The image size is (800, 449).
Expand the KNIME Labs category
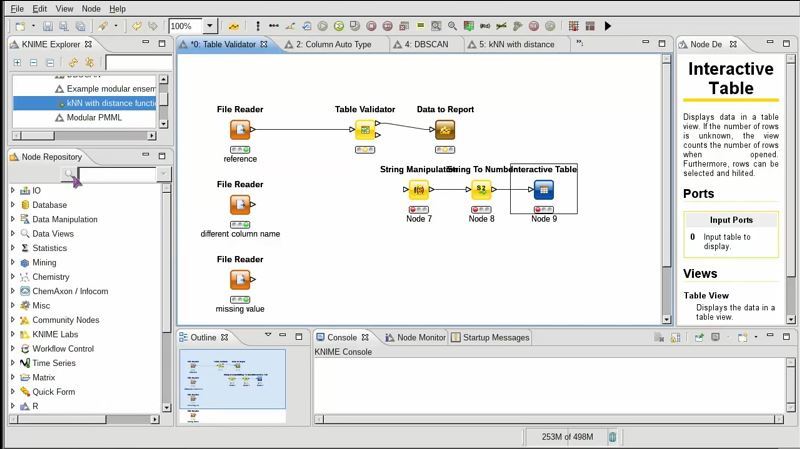point(13,334)
